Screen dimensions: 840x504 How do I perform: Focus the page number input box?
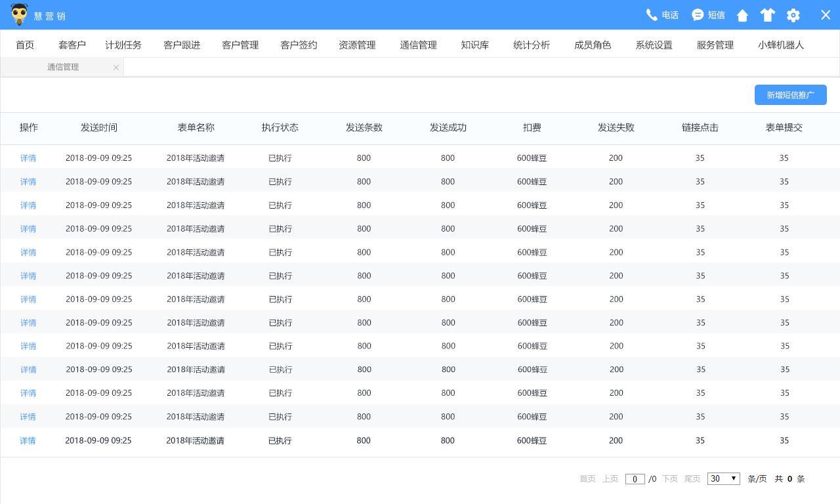(635, 479)
